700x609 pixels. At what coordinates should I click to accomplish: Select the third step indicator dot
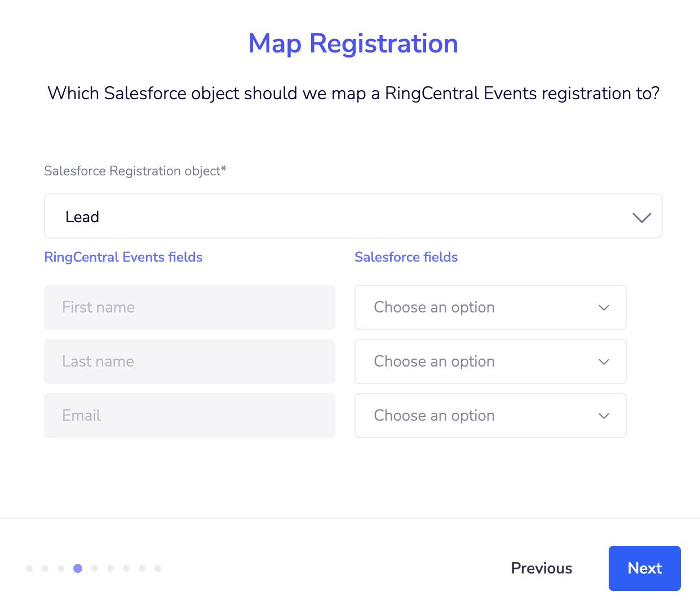click(61, 568)
